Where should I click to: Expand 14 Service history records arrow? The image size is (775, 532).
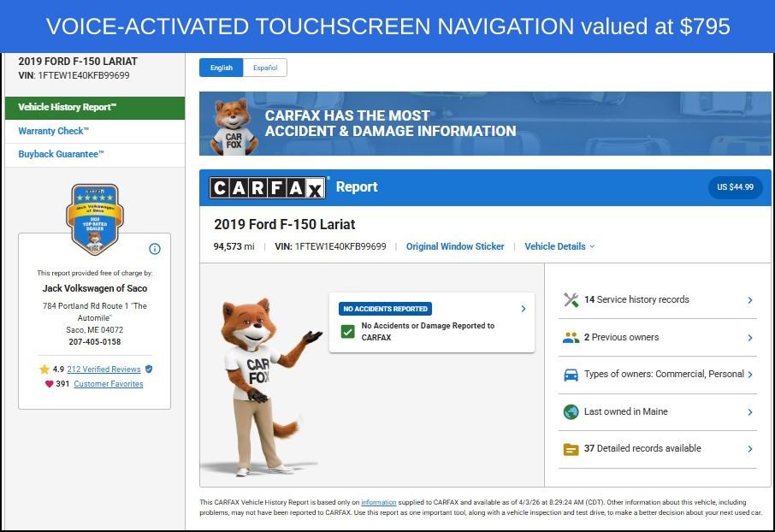(749, 300)
